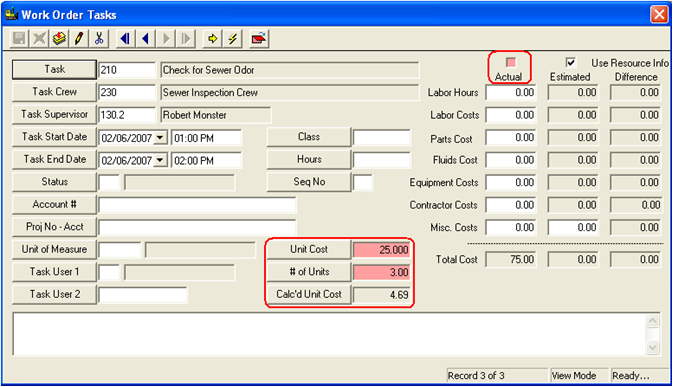
Task: Go to first record arrow
Action: click(x=125, y=39)
